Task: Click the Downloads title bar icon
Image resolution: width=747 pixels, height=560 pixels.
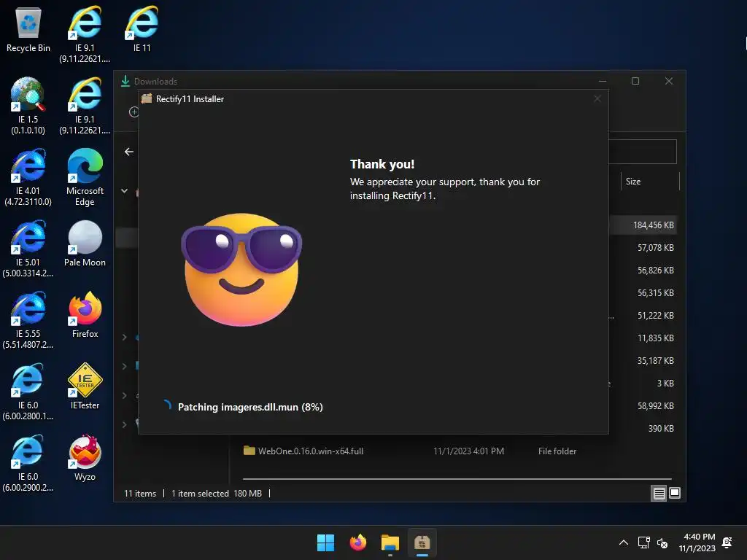Action: [x=125, y=81]
